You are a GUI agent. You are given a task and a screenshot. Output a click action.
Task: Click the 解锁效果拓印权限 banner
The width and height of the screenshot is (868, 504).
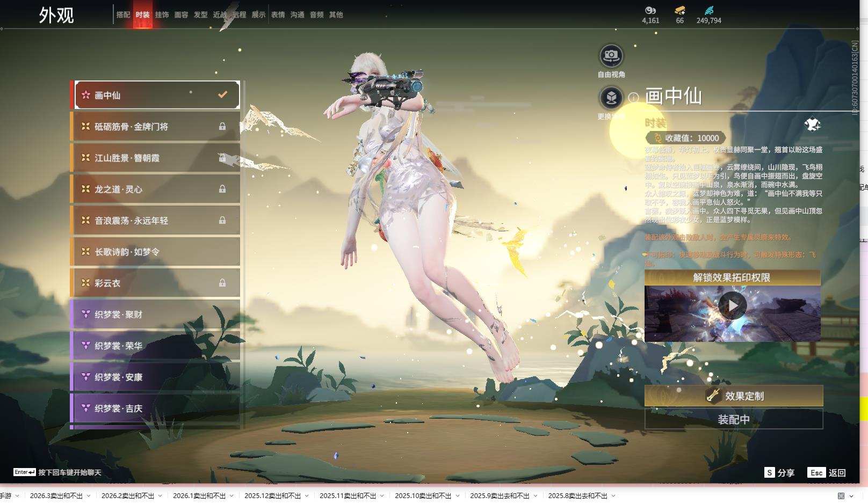733,277
